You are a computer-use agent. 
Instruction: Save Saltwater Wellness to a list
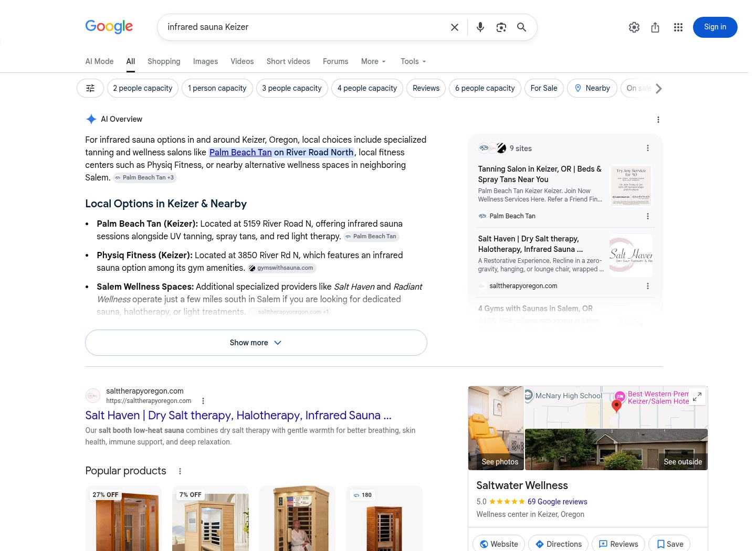point(669,544)
